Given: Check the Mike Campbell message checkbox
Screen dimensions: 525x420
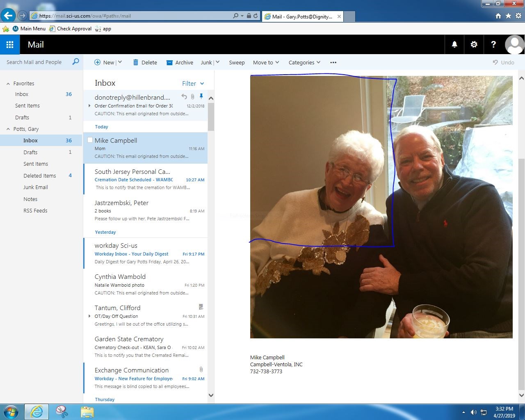Looking at the screenshot, I should 90,140.
